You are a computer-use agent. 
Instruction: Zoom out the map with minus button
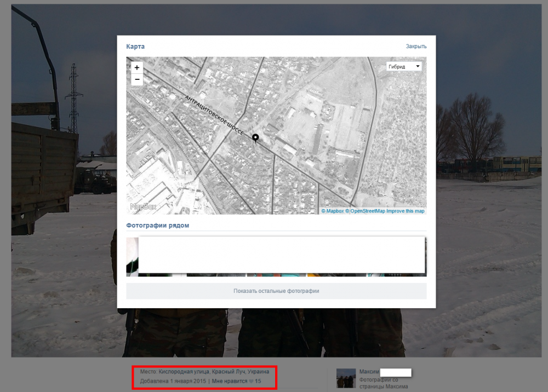pos(137,79)
